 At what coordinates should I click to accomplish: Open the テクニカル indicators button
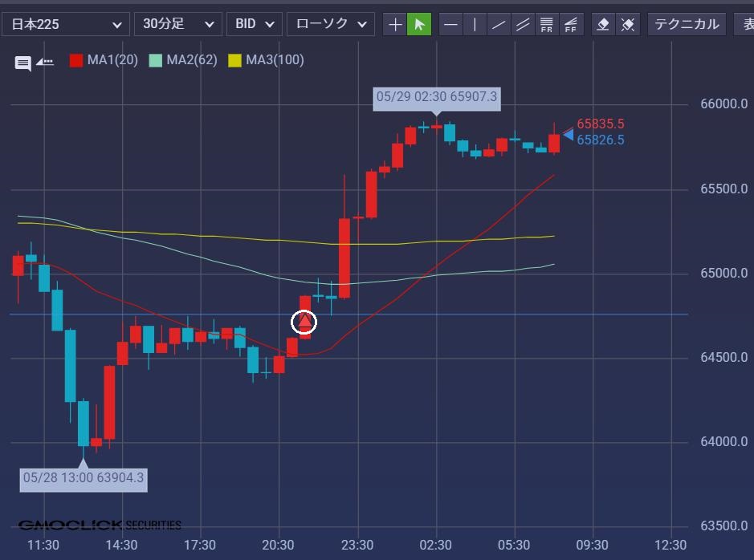[687, 24]
